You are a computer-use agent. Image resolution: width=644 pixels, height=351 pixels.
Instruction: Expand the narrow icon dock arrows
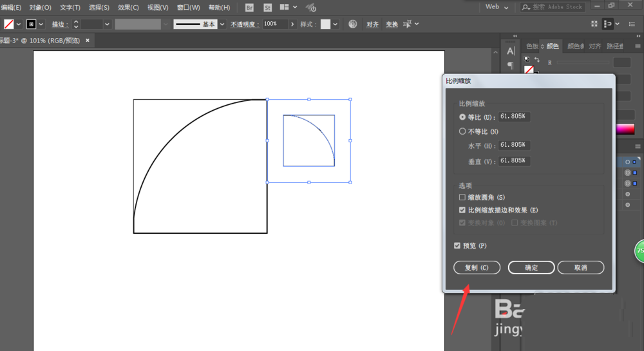pos(515,36)
